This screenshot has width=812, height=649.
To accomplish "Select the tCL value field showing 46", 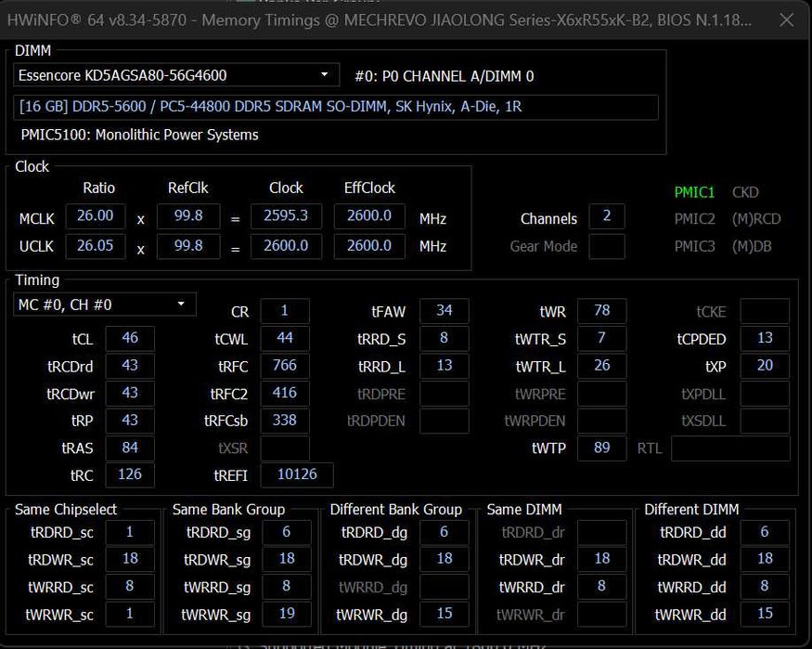I will coord(130,339).
